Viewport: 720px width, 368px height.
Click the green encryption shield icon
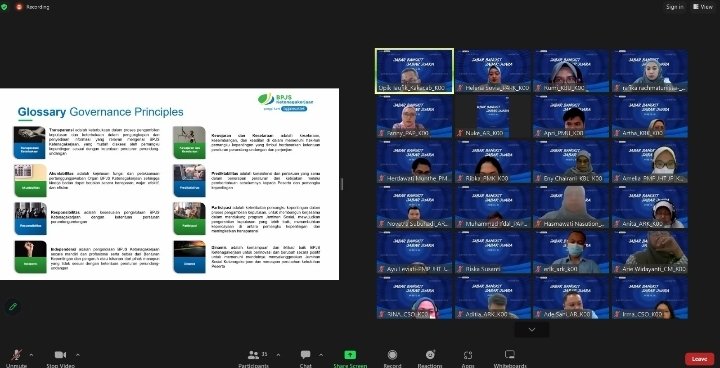point(4,7)
